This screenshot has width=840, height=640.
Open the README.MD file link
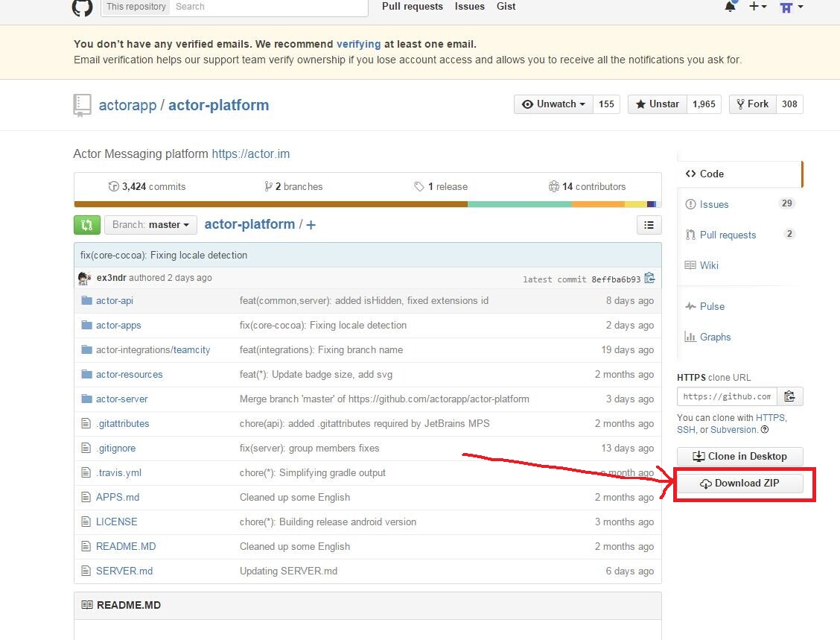(x=126, y=546)
